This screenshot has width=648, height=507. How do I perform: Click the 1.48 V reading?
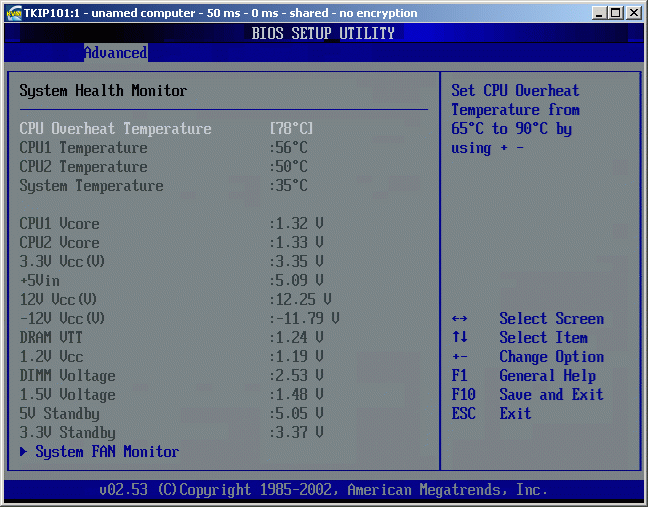pyautogui.click(x=296, y=395)
